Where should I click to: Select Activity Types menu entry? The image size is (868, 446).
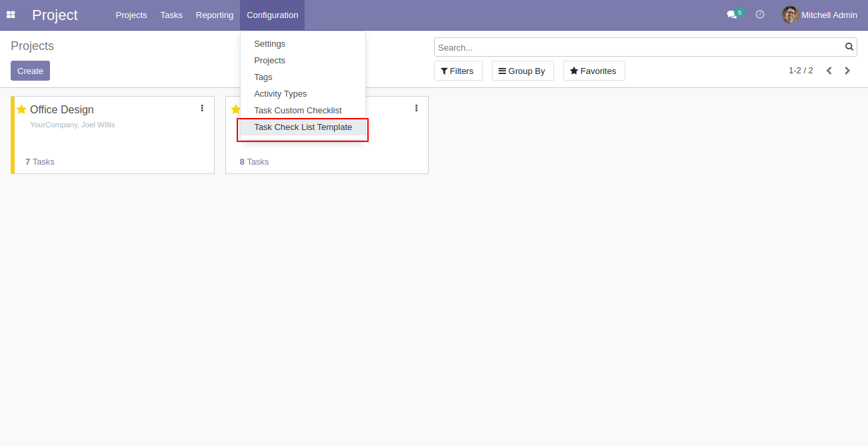pos(303,94)
